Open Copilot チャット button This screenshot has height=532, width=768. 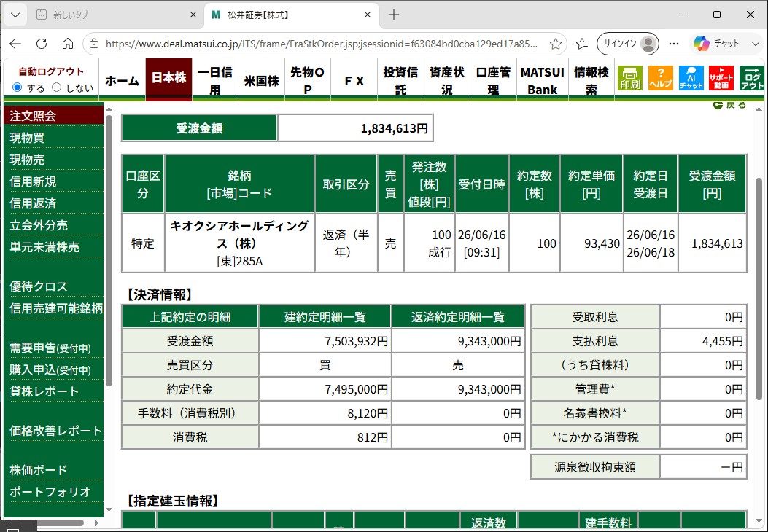pyautogui.click(x=716, y=44)
